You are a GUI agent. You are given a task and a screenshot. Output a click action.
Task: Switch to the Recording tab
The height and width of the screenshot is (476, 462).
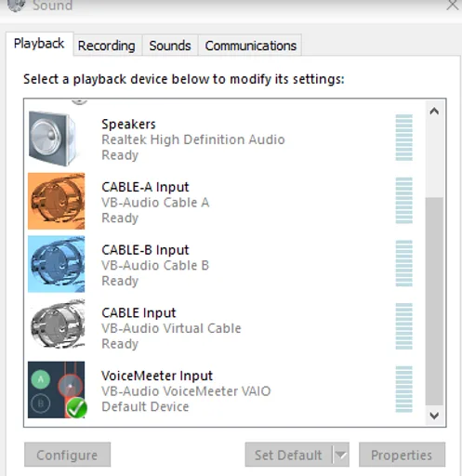coord(107,46)
